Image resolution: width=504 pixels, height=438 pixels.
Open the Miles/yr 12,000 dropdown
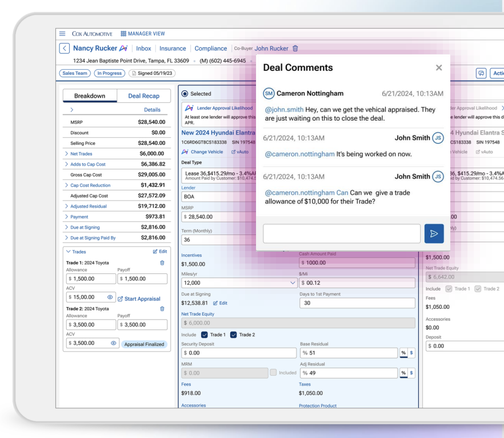239,283
